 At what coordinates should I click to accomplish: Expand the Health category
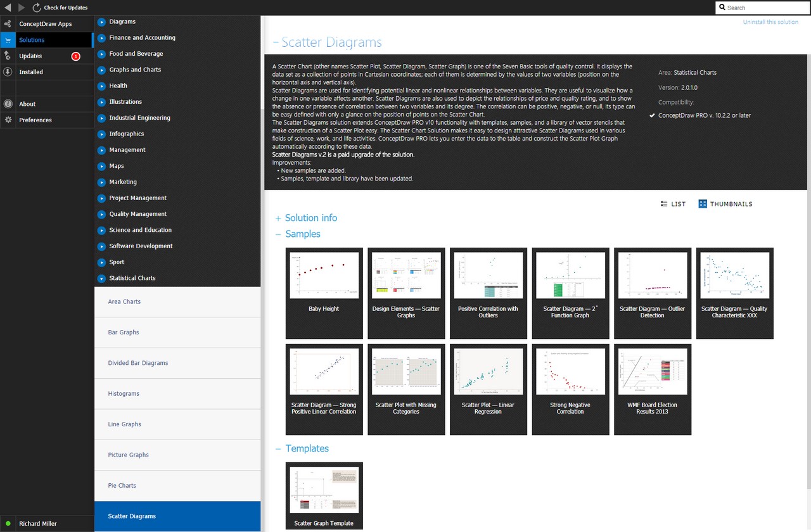pyautogui.click(x=101, y=85)
